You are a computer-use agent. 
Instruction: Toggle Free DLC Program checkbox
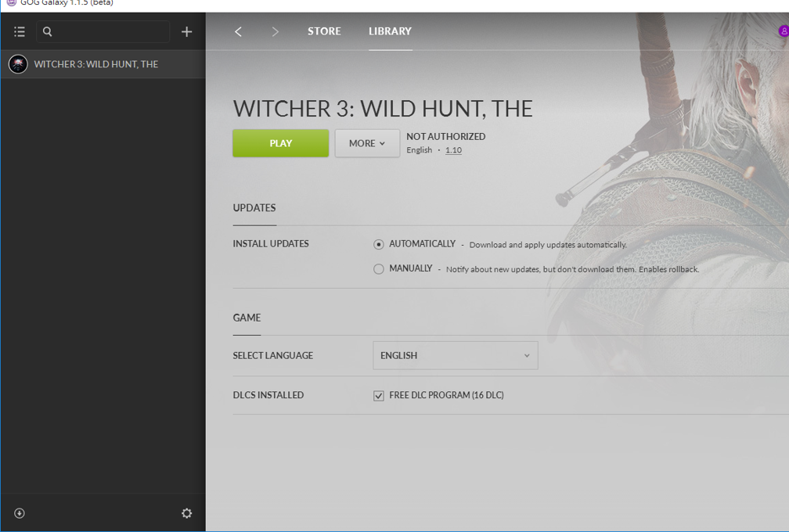(379, 396)
